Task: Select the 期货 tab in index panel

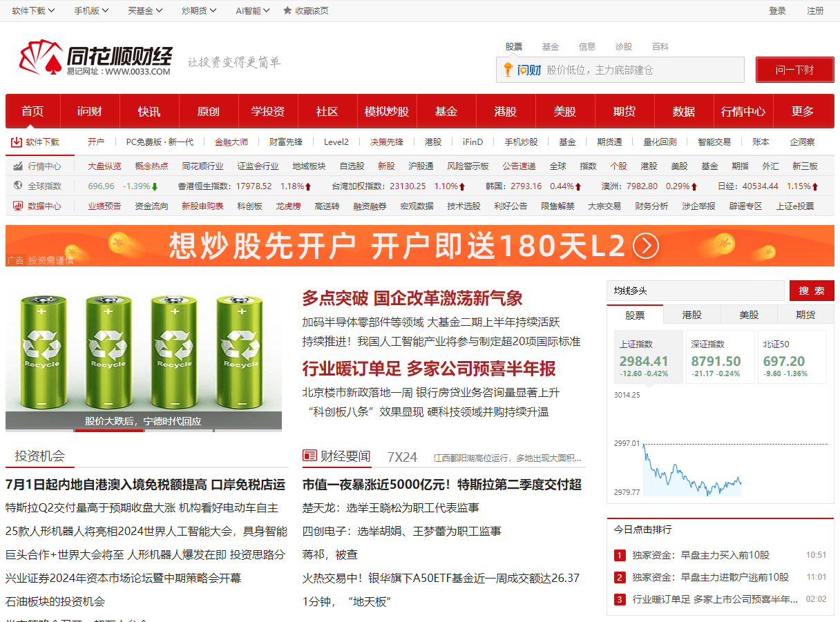Action: pyautogui.click(x=805, y=314)
